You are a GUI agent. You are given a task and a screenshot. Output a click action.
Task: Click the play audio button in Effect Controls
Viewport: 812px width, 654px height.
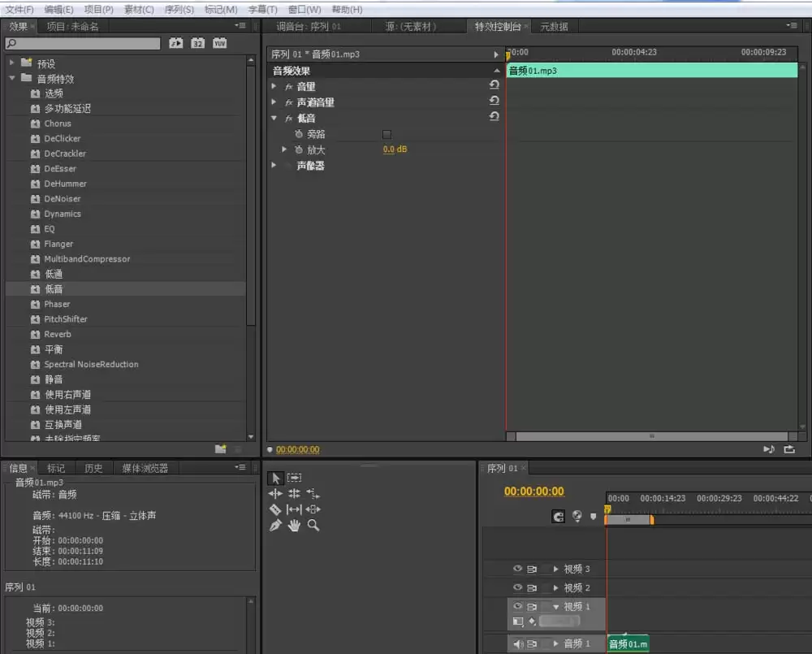tap(768, 449)
